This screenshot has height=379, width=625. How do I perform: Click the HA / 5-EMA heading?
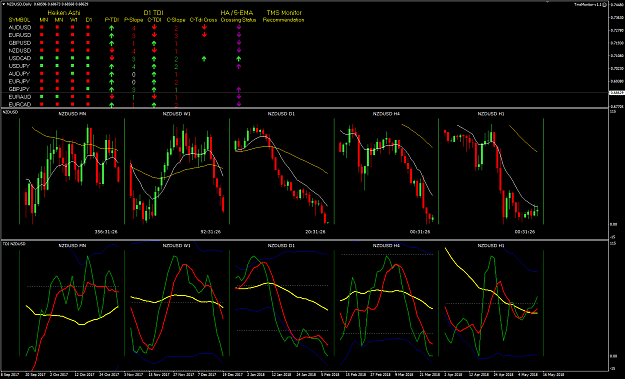237,13
